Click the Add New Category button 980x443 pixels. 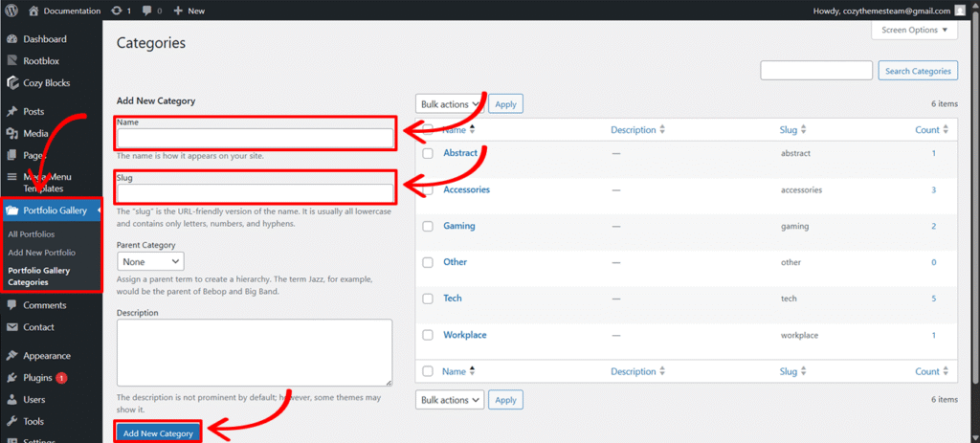(158, 433)
